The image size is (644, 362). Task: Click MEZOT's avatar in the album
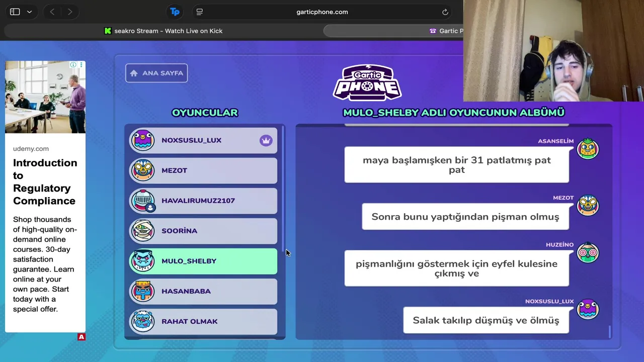point(588,206)
